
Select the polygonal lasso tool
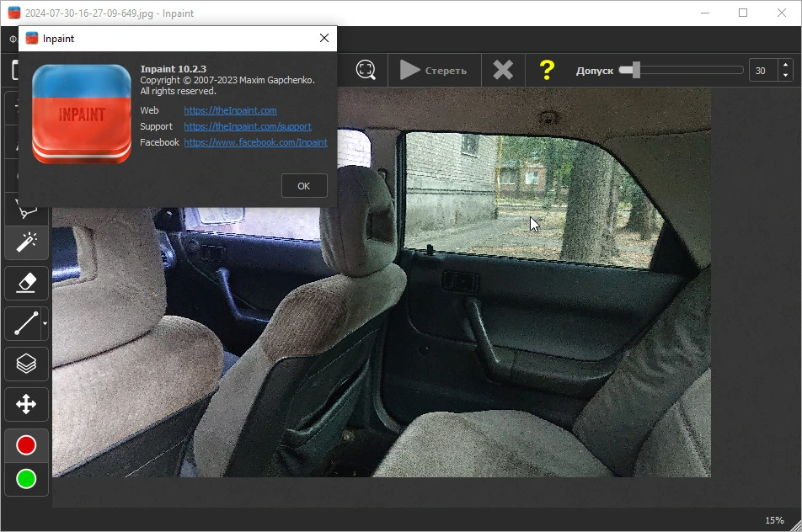27,210
